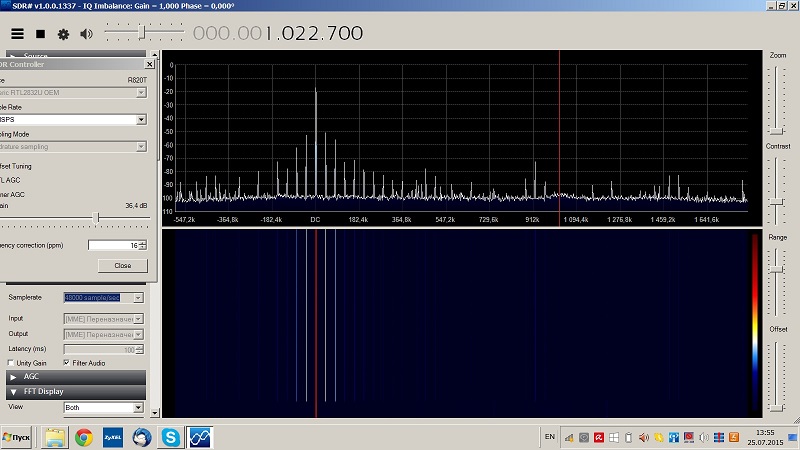Click the Windows logo tray icon
This screenshot has height=450, width=800.
point(614,438)
